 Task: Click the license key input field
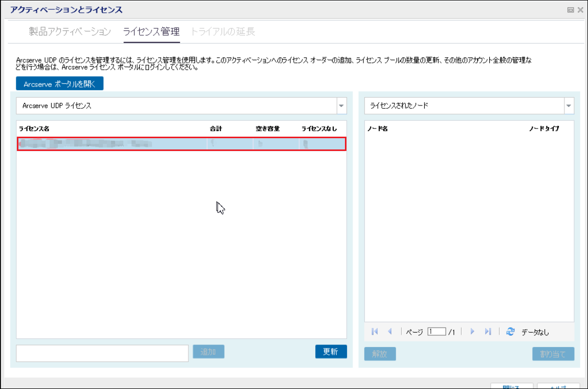click(x=102, y=353)
